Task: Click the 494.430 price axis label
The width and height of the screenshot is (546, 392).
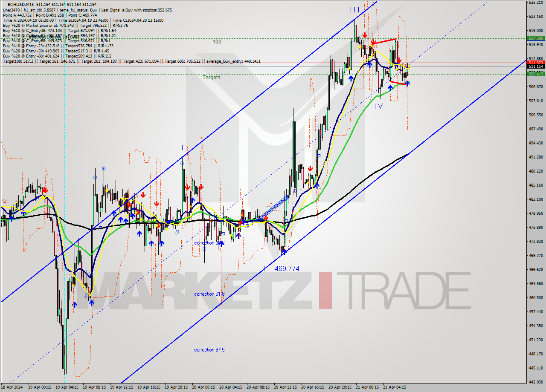Action: pyautogui.click(x=535, y=143)
